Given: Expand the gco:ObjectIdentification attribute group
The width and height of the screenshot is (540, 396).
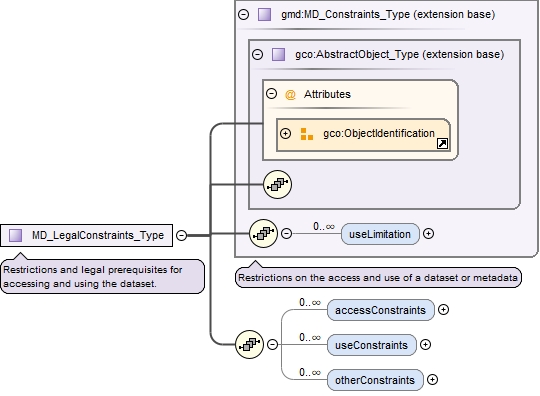Looking at the screenshot, I should 285,134.
